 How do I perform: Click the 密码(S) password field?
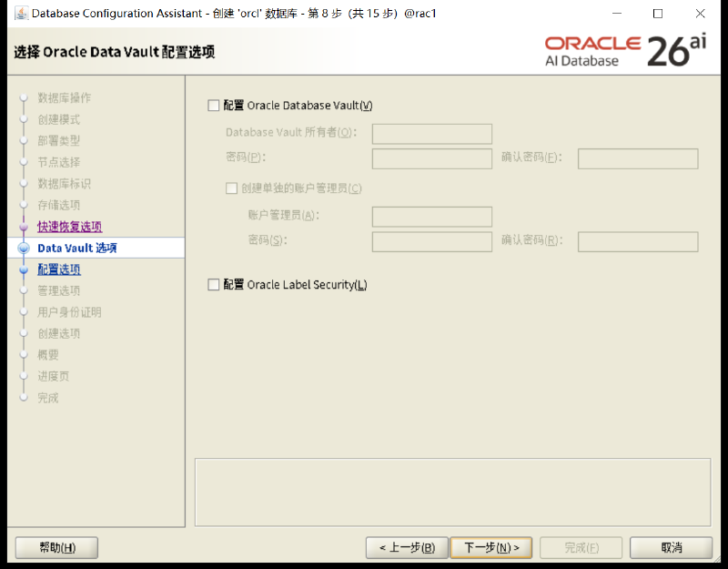pyautogui.click(x=431, y=241)
